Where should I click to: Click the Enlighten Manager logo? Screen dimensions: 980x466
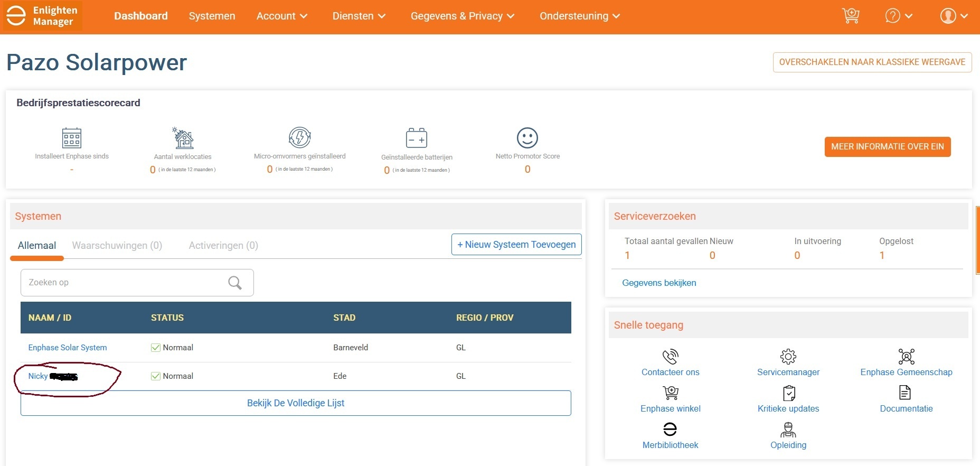pos(43,16)
